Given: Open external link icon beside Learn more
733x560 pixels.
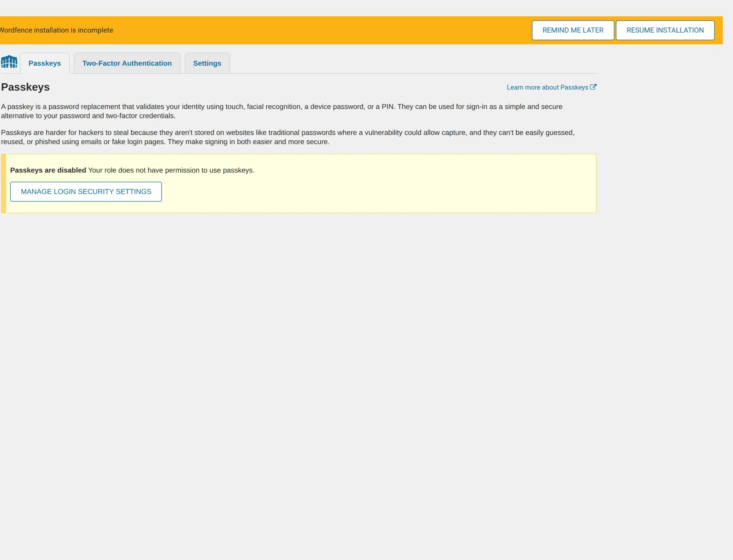Looking at the screenshot, I should [x=593, y=87].
